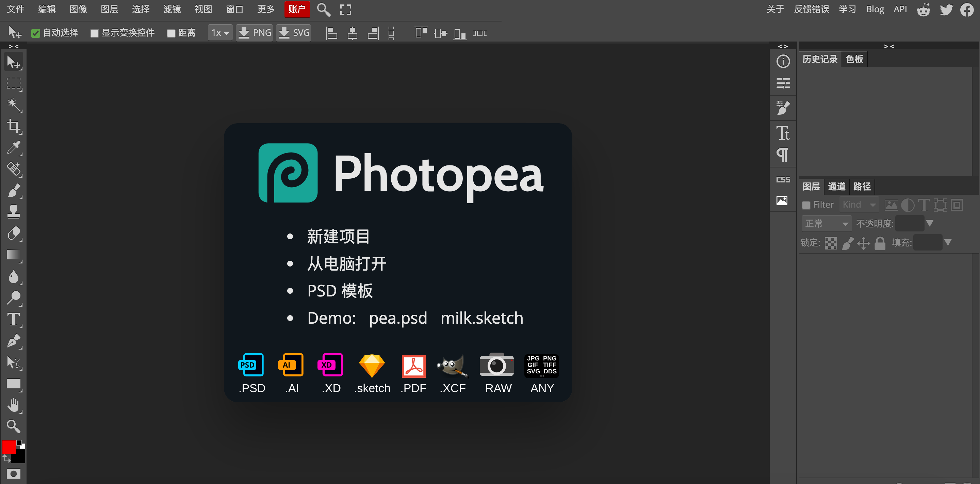
Task: Toggle the layer Filter checkbox
Action: [806, 205]
